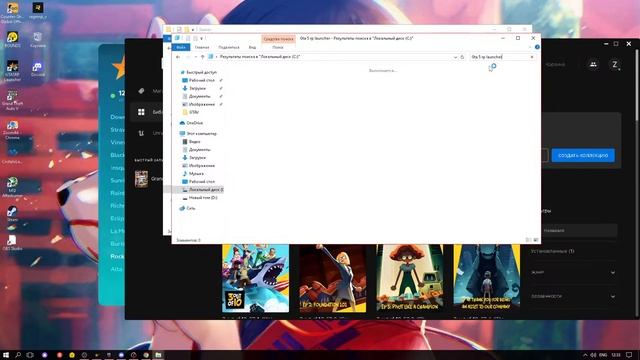Open the Explorer help question mark icon

pyautogui.click(x=537, y=47)
